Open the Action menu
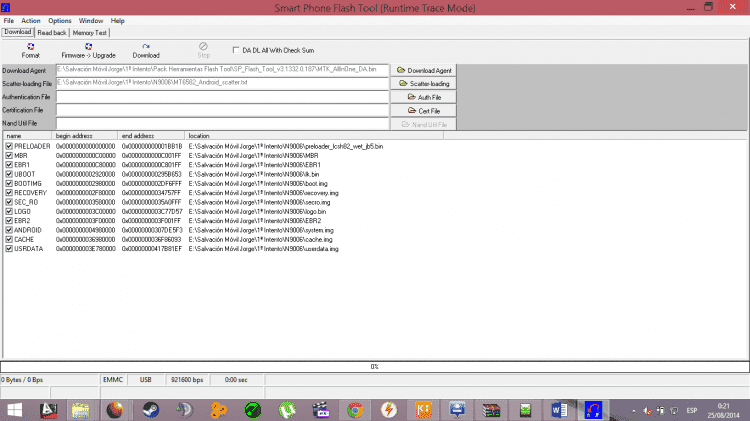This screenshot has width=750, height=421. coord(31,21)
